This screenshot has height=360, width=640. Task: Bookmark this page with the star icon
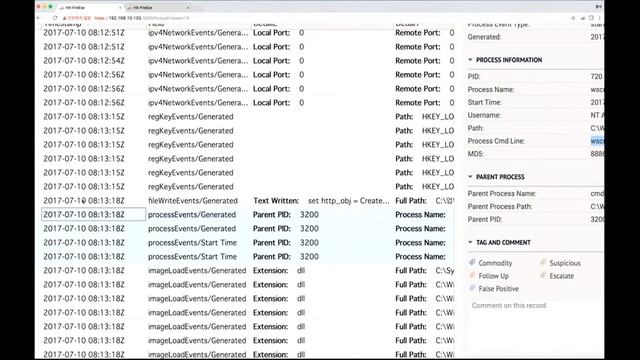pos(573,18)
